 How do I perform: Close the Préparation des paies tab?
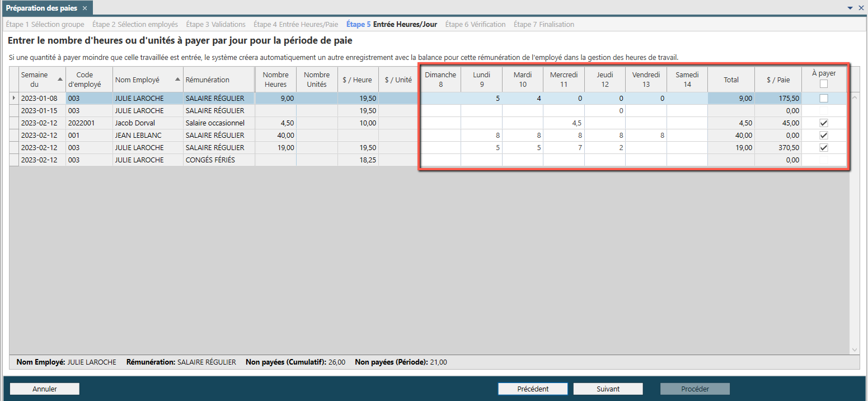point(85,8)
